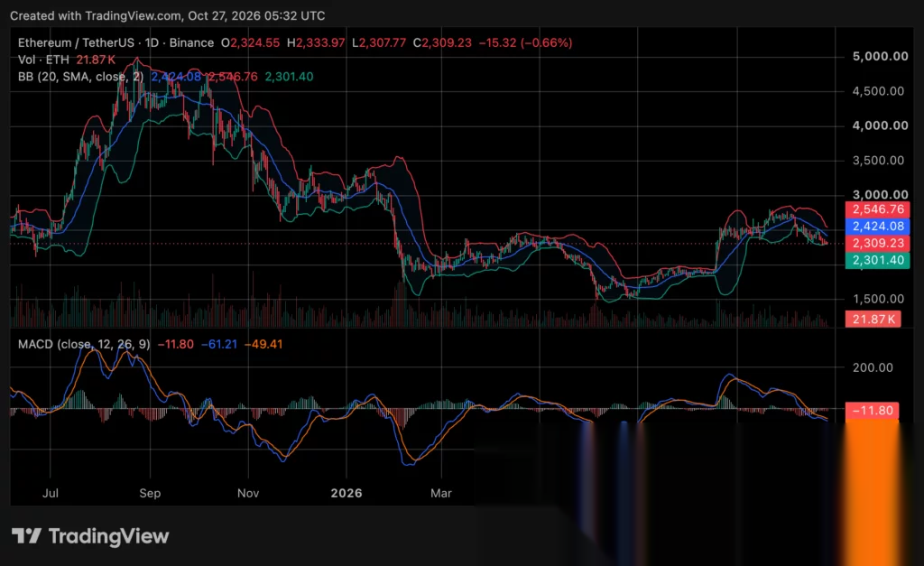Click the low price L 2,307.77
Screen dimensions: 924x566
379,43
